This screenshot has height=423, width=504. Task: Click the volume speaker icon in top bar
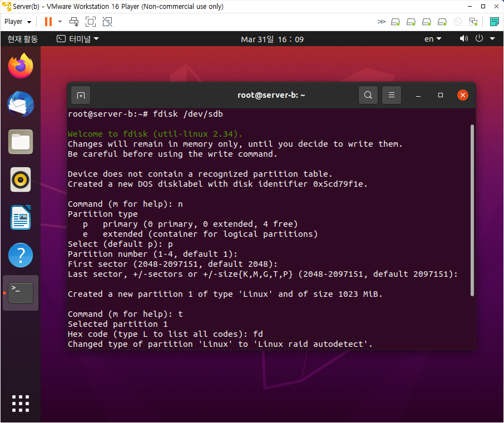tap(463, 39)
